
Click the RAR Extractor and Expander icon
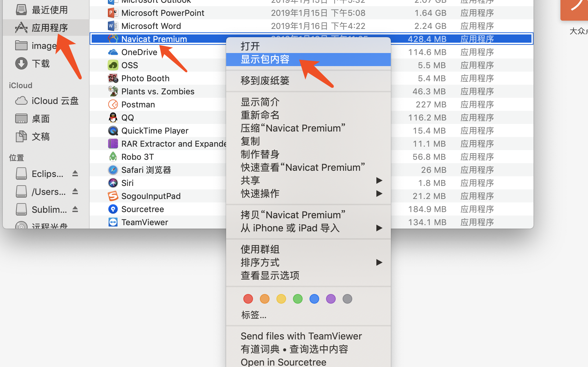point(113,144)
